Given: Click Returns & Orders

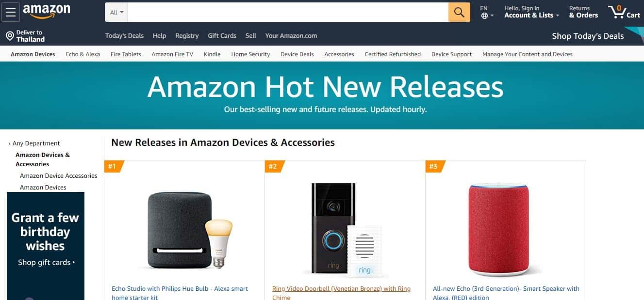Looking at the screenshot, I should click(583, 12).
